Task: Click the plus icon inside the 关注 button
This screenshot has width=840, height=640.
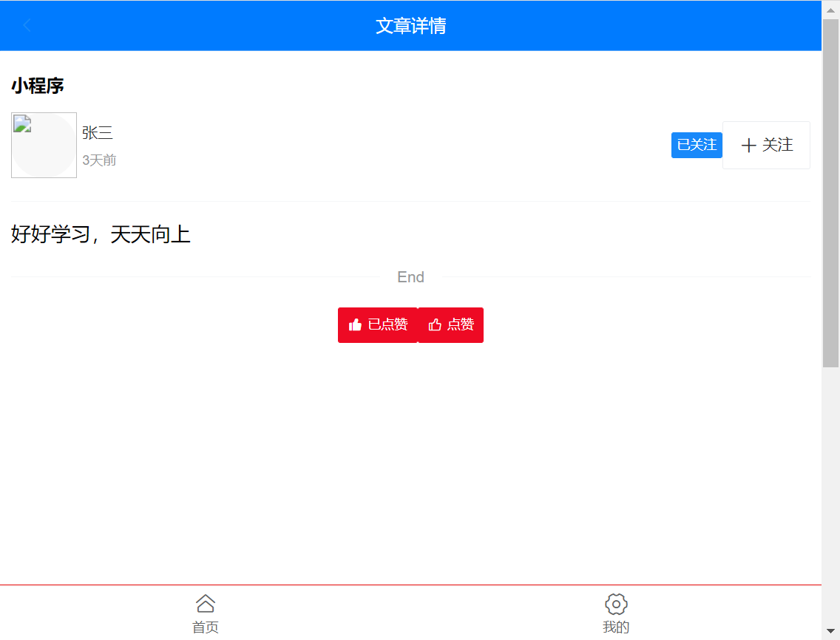Action: pos(750,145)
